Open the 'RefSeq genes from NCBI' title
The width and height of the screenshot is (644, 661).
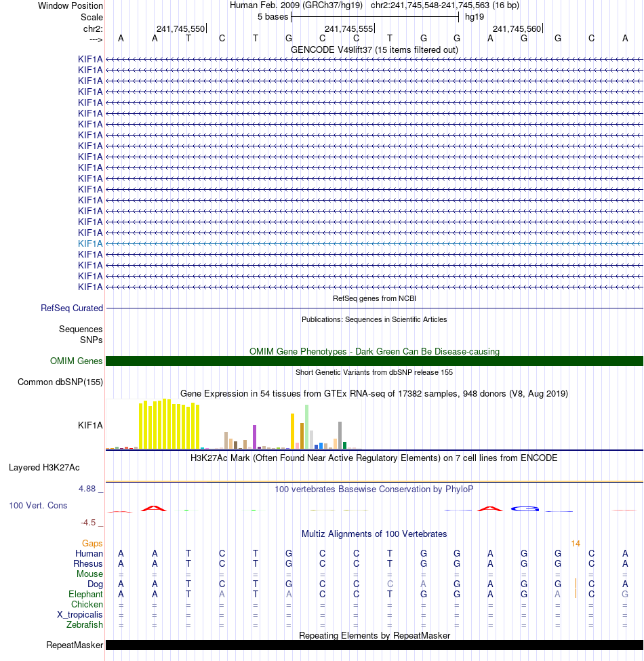pyautogui.click(x=374, y=298)
